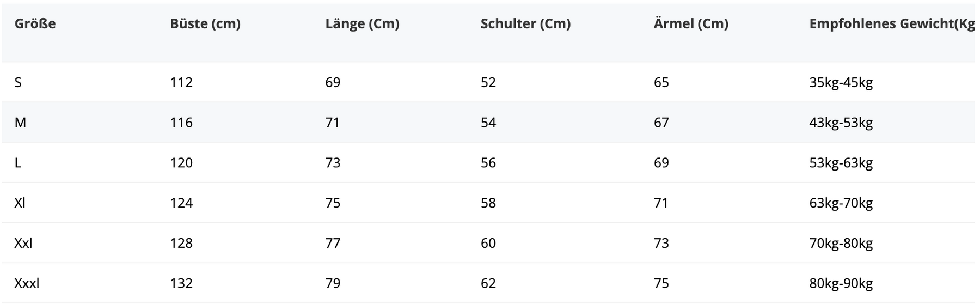This screenshot has width=980, height=304.
Task: Click the Länge (Cm) column header
Action: point(362,24)
